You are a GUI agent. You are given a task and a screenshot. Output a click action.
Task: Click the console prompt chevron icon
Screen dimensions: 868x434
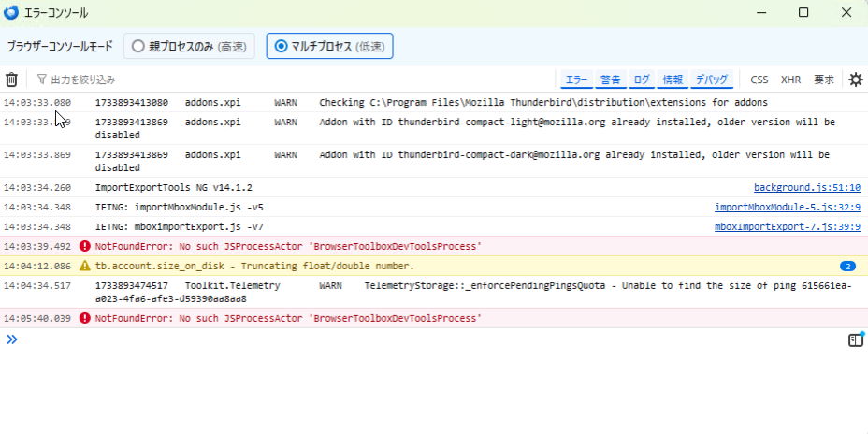(x=12, y=340)
